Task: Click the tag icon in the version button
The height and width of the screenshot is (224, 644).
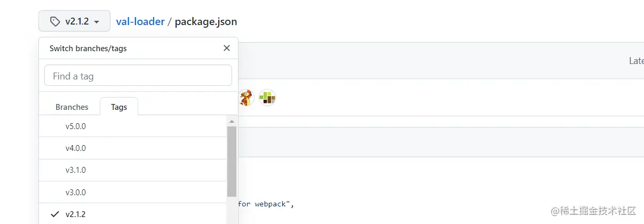Action: tap(55, 22)
